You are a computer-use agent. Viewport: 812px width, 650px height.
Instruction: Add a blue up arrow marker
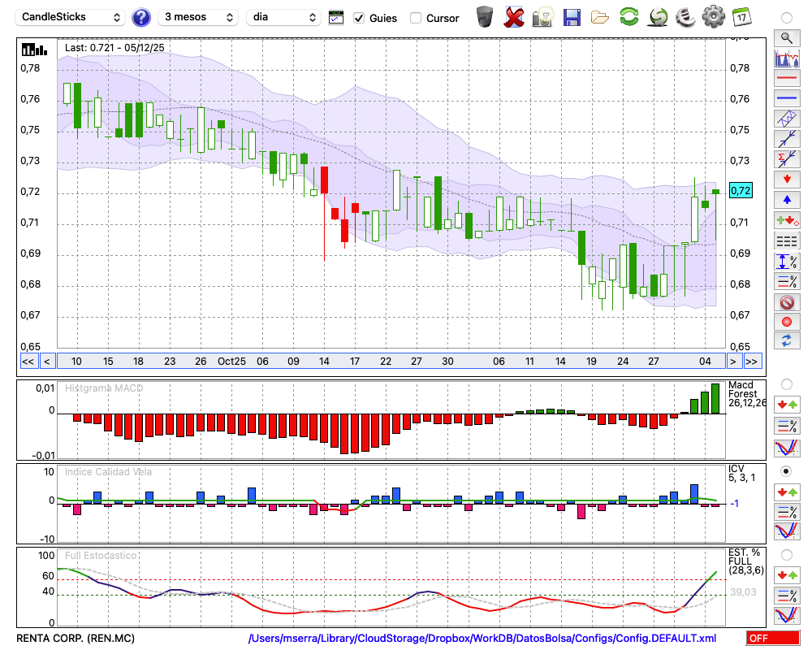pyautogui.click(x=787, y=200)
